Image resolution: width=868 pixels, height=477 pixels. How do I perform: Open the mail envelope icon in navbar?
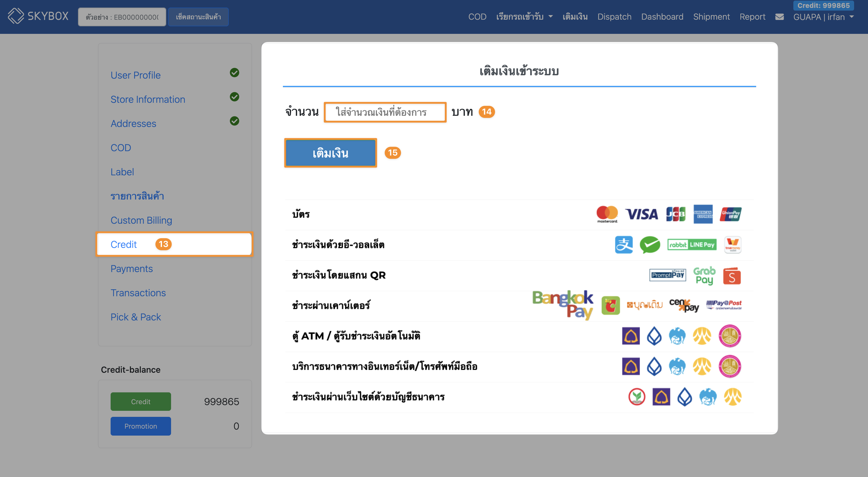pyautogui.click(x=779, y=17)
